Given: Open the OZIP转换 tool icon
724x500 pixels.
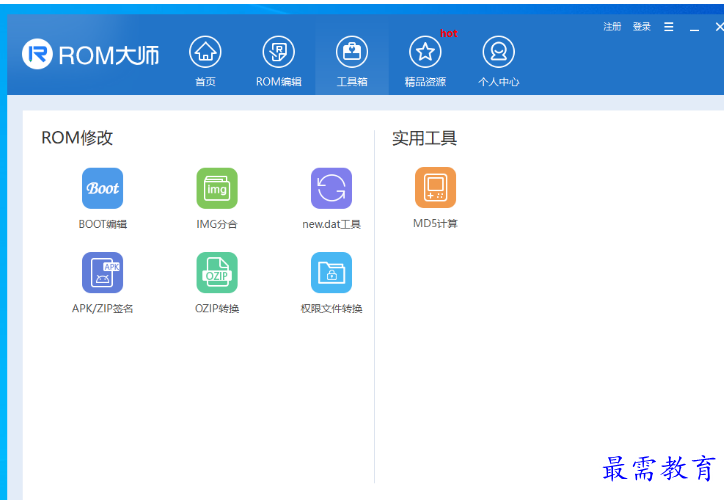Looking at the screenshot, I should pos(217,272).
